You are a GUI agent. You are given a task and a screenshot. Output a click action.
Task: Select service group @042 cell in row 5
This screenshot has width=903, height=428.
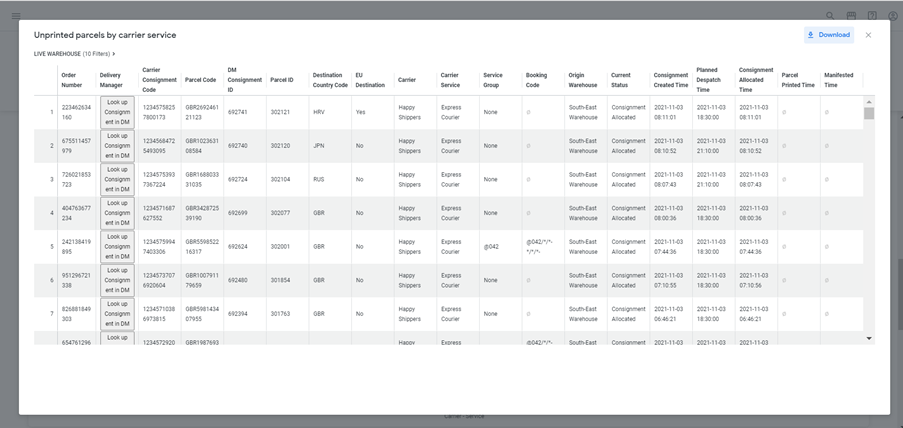pyautogui.click(x=500, y=247)
